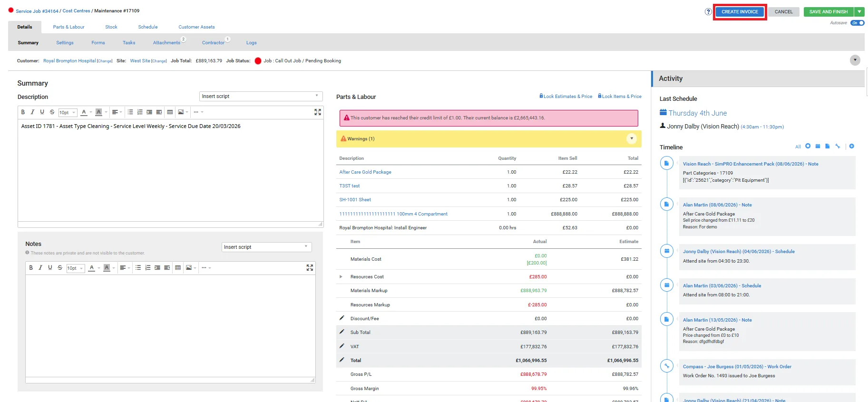Change site via West Site Change link

[x=159, y=61]
